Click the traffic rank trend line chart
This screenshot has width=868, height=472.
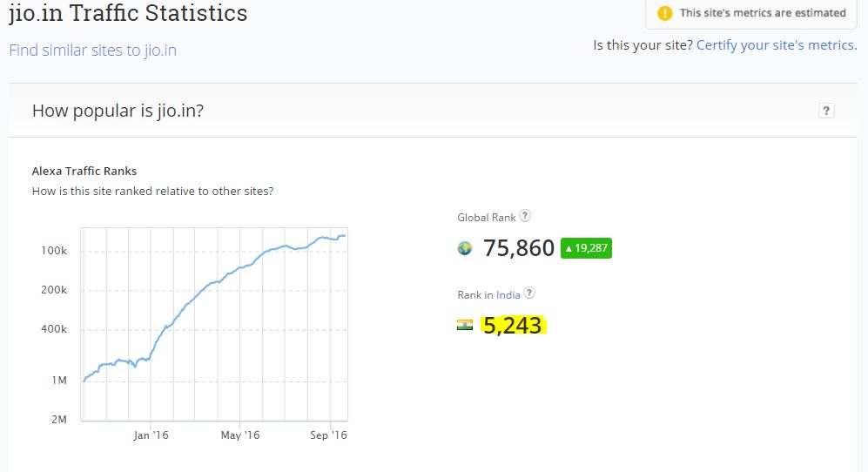[214, 324]
